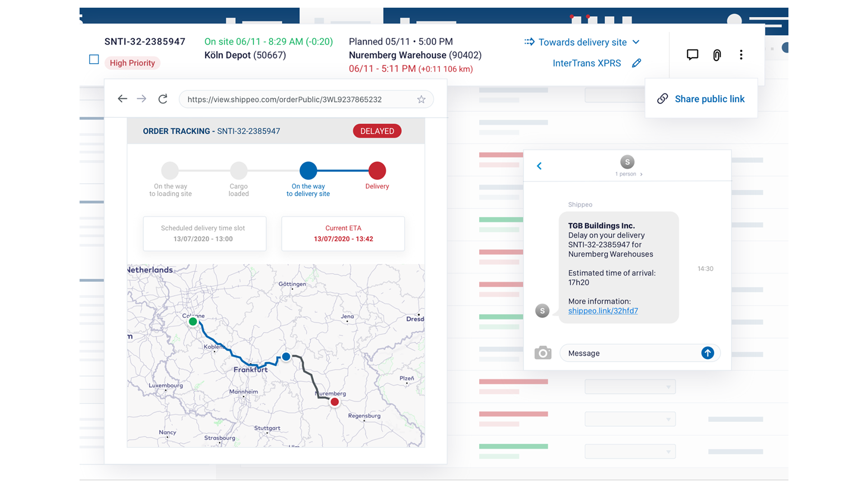Tick the checkbox beside order SNTI-32-2385947
868x488 pixels.
(94, 59)
